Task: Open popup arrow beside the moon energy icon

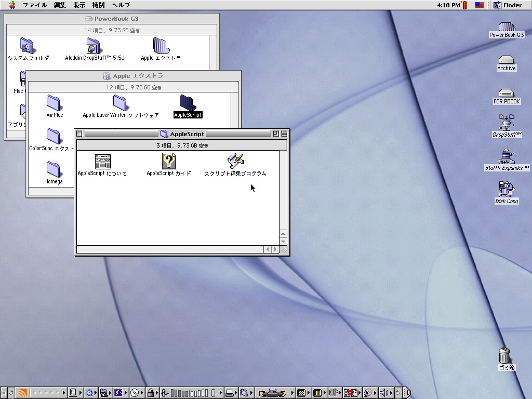Action: tap(126, 393)
